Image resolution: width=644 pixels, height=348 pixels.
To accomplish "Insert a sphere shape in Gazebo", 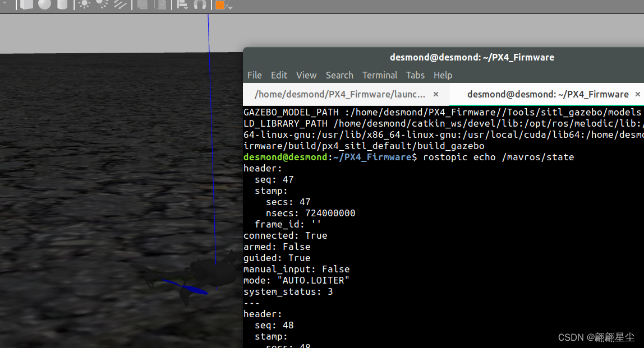I will coord(44,4).
